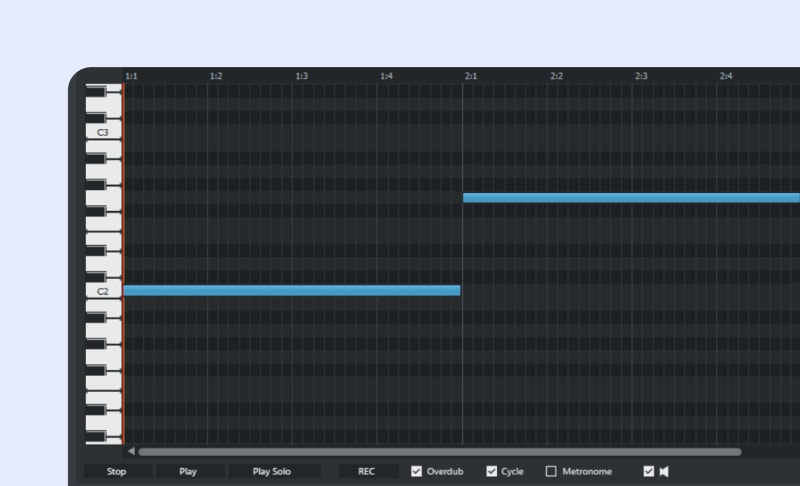Click the 1:3 beat marker in ruler
800x486 pixels.
tap(301, 76)
